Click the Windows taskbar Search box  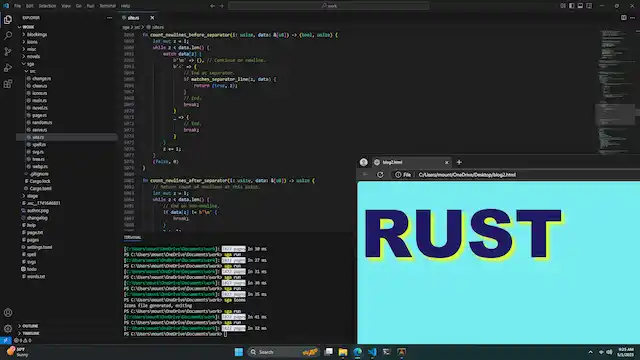point(283,352)
